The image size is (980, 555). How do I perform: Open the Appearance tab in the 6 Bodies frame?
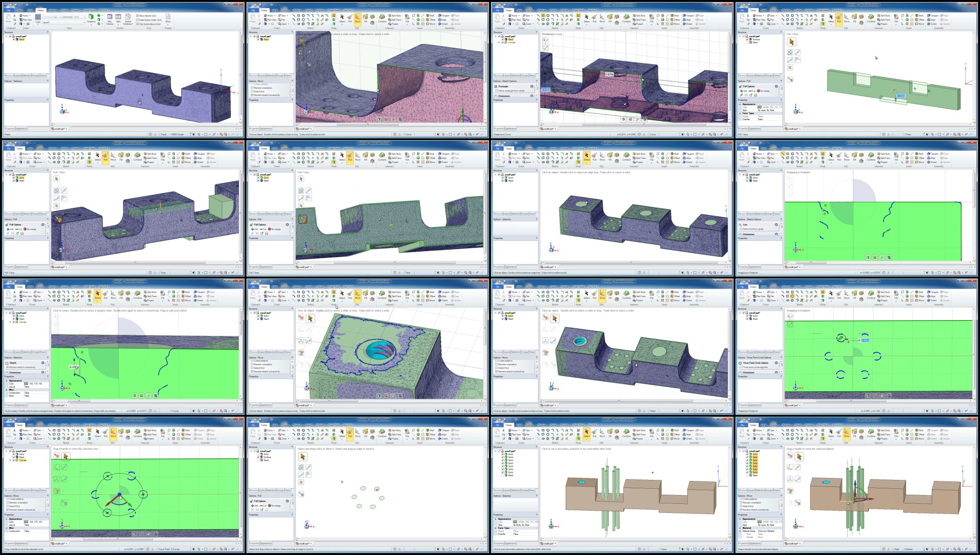click(754, 543)
